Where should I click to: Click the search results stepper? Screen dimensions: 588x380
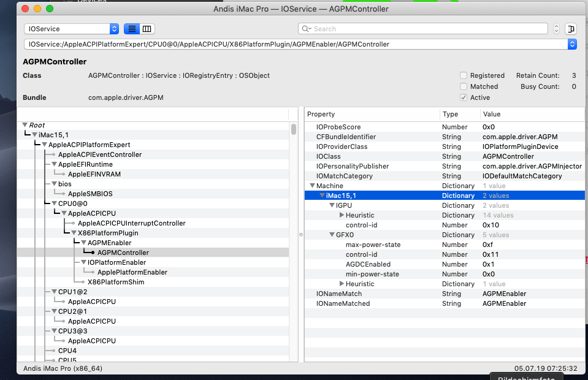click(x=556, y=29)
